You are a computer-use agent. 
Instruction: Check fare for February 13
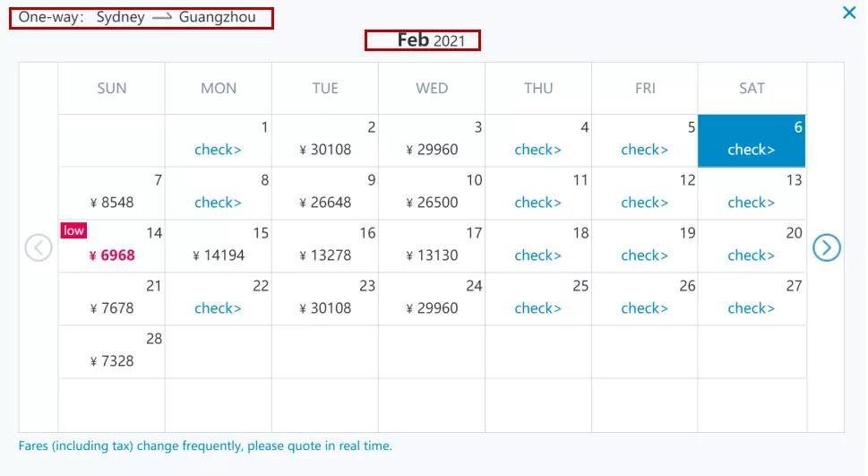point(752,203)
